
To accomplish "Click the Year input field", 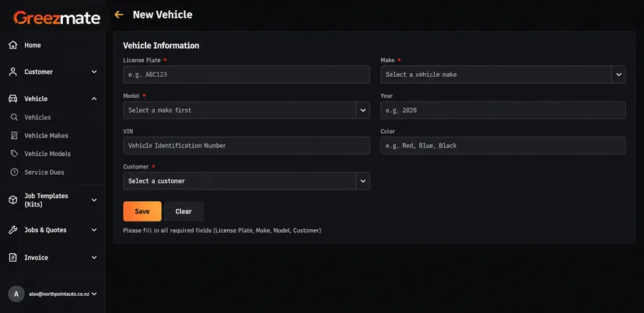I will click(x=503, y=110).
